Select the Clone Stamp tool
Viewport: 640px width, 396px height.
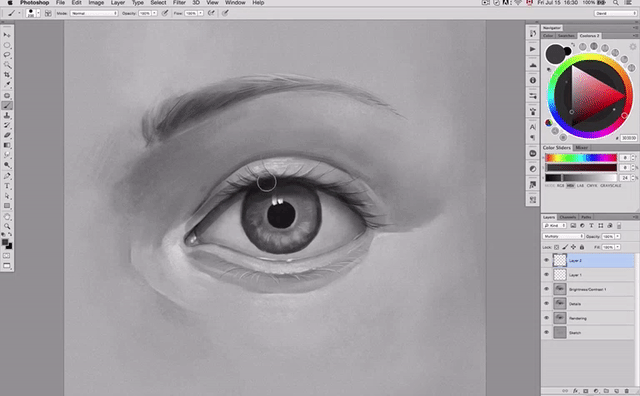[x=7, y=116]
